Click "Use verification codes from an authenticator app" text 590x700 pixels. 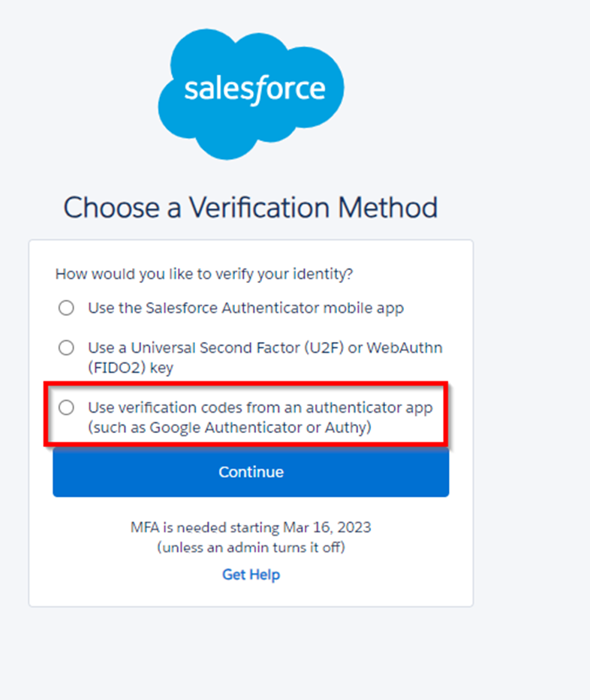(260, 408)
